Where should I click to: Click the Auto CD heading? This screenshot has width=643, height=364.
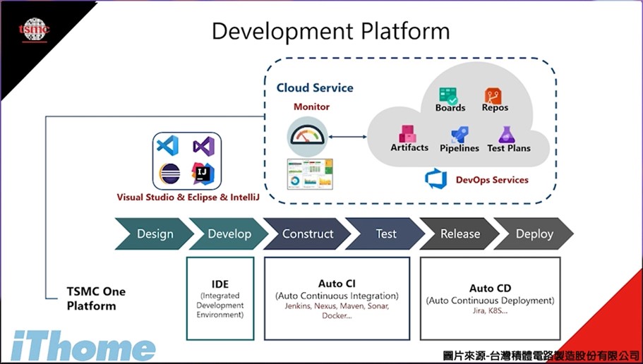491,288
